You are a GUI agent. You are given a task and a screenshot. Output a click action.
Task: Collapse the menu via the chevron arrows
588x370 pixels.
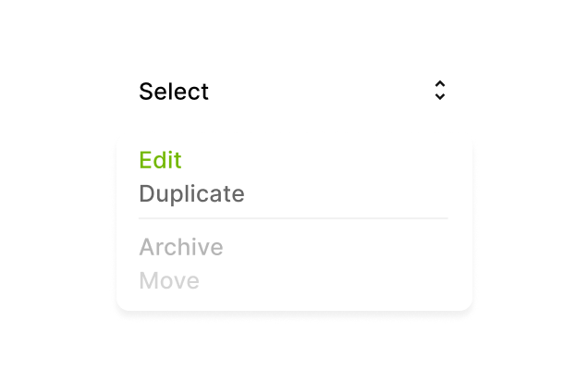(x=440, y=91)
